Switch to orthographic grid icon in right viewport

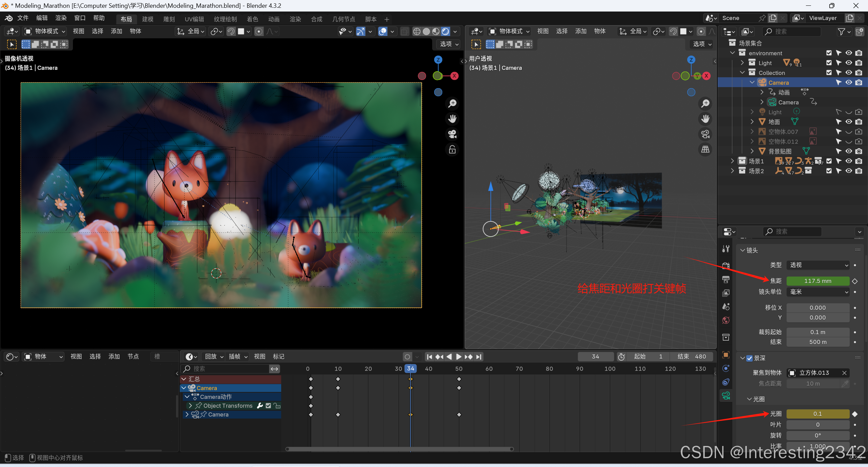click(x=705, y=149)
